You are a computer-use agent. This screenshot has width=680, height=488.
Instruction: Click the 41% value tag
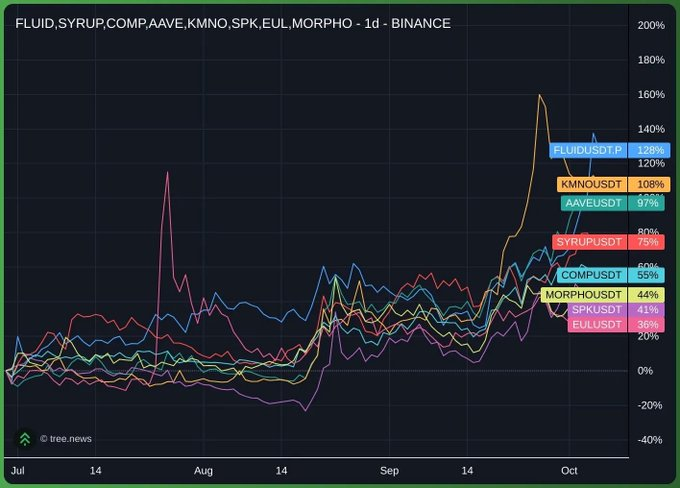tap(647, 310)
